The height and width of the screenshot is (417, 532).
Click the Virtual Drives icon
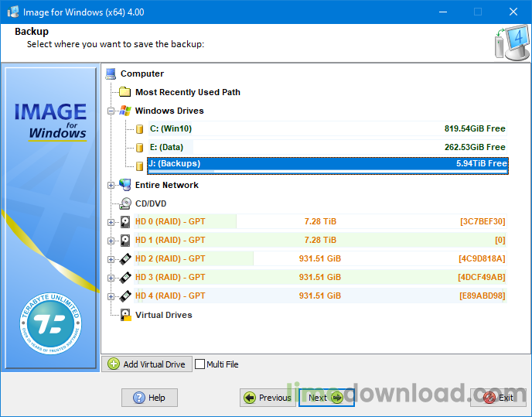(125, 315)
